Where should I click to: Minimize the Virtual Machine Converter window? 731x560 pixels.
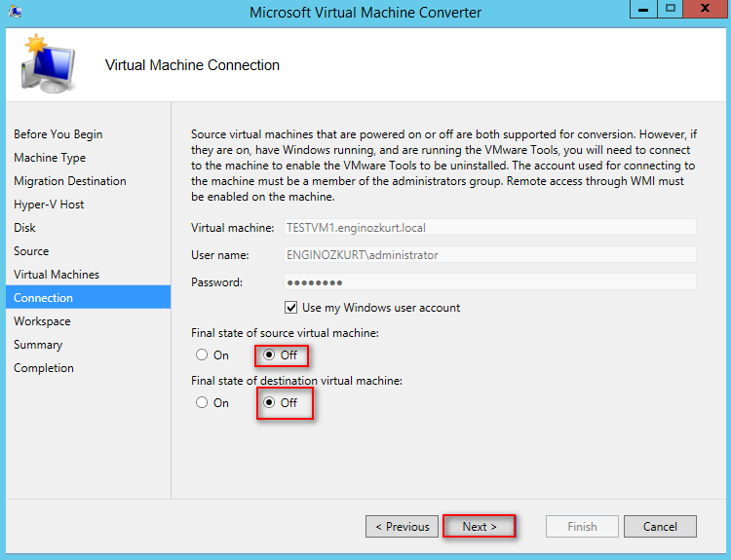[643, 9]
